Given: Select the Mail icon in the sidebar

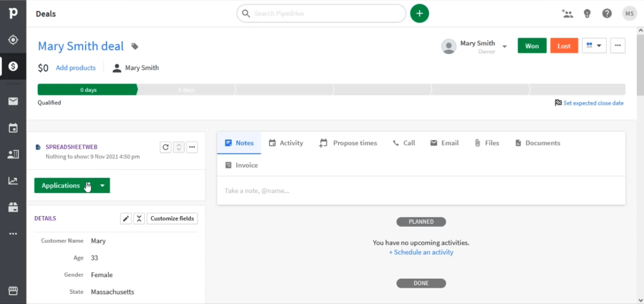Looking at the screenshot, I should coord(13,101).
